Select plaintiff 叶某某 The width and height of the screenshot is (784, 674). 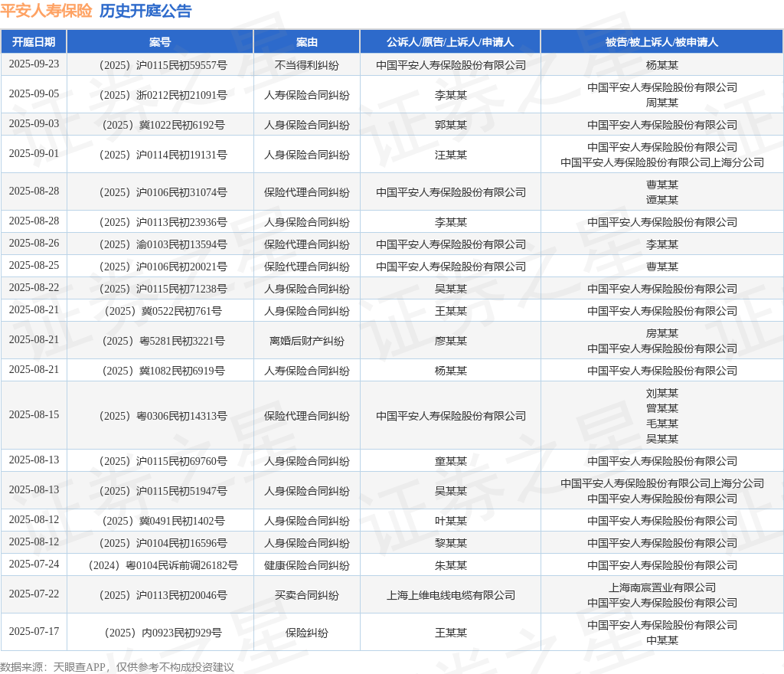click(x=450, y=521)
